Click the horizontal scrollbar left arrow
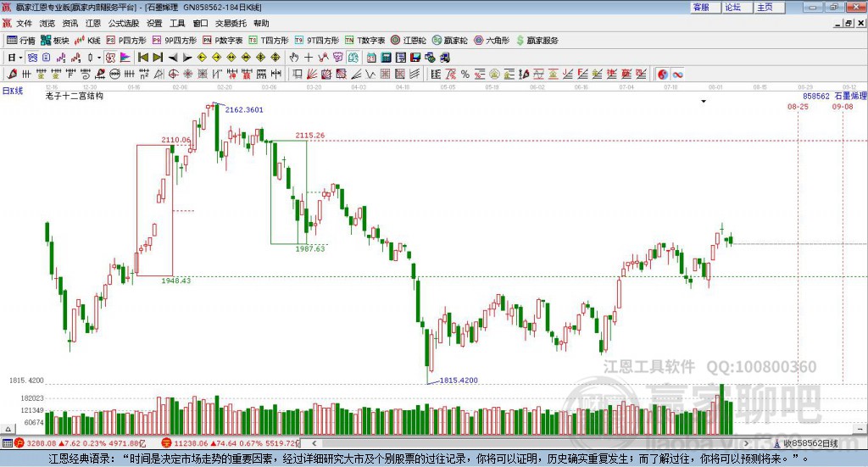 [314, 443]
